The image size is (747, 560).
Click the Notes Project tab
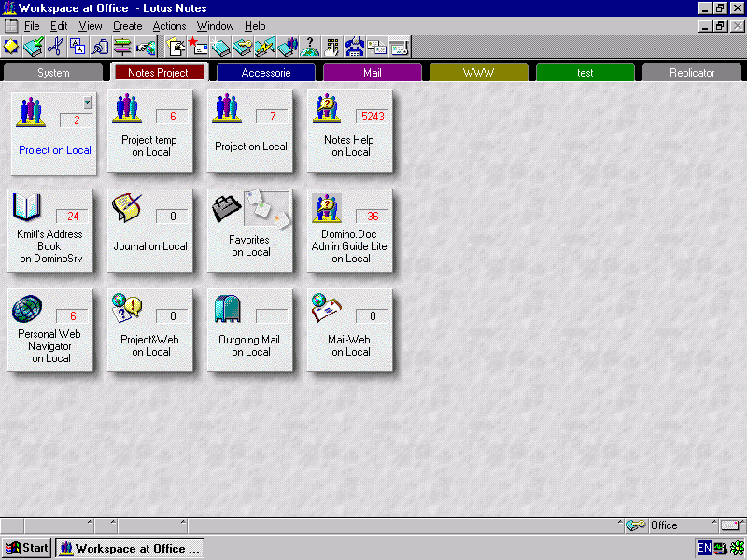[x=159, y=73]
